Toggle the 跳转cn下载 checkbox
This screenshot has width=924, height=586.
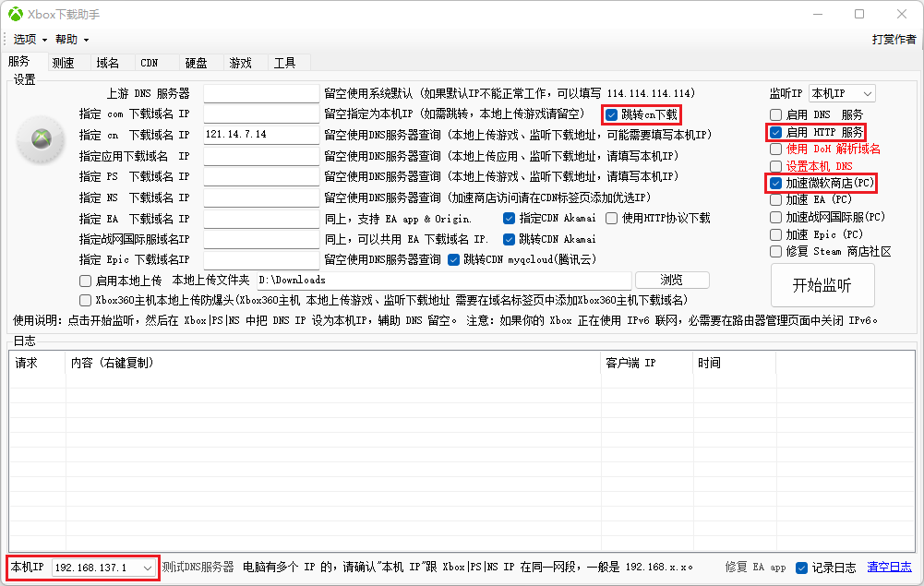pos(612,114)
